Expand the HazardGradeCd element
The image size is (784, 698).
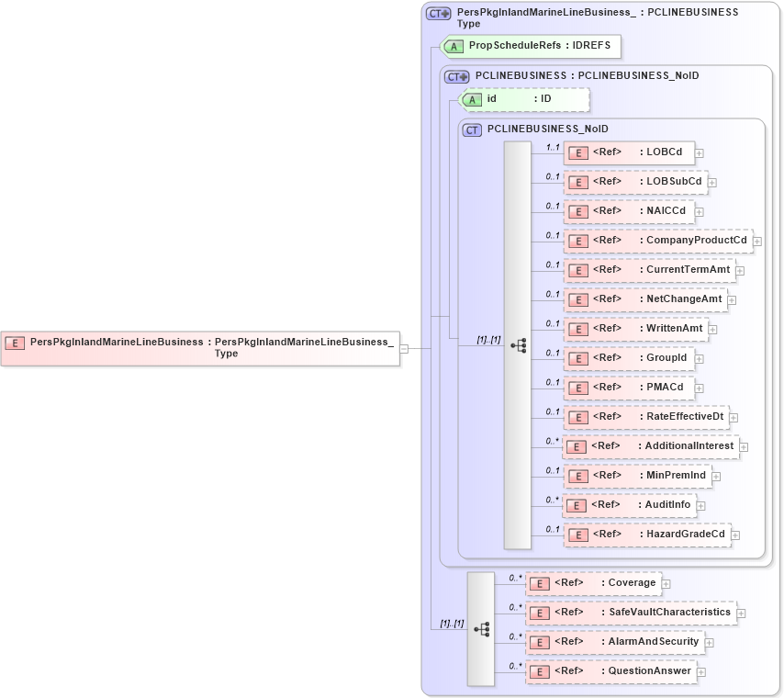[734, 535]
